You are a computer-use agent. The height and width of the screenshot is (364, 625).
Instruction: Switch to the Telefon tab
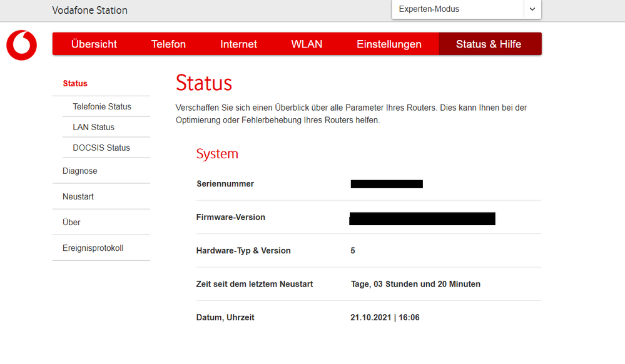[168, 44]
